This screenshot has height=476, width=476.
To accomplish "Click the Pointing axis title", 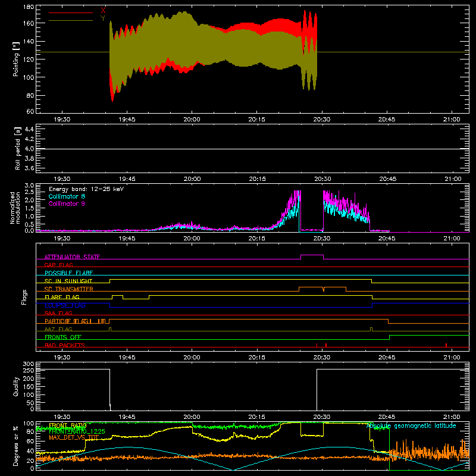I will (x=16, y=59).
